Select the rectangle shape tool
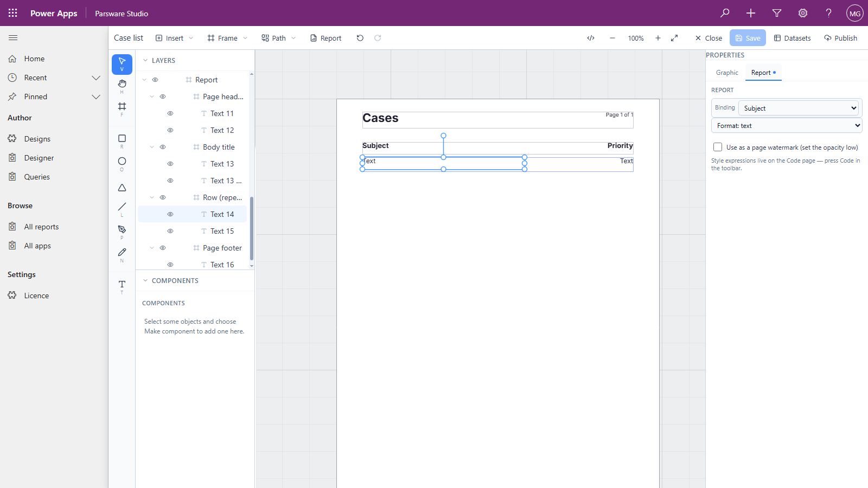 point(122,141)
